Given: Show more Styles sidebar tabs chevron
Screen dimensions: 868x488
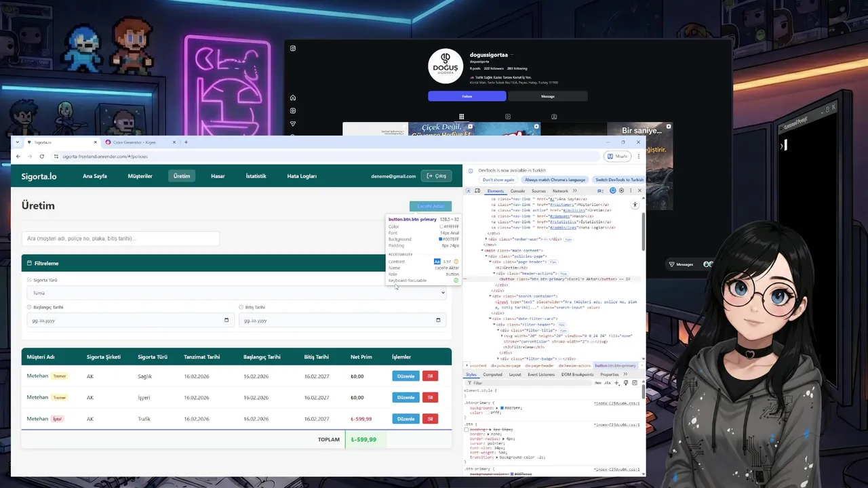Looking at the screenshot, I should coord(625,374).
